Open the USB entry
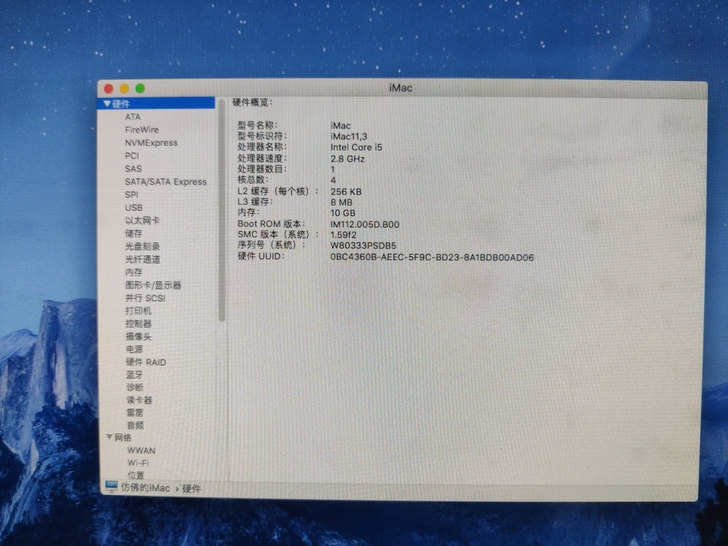Screen dimensions: 728x546 134,208
